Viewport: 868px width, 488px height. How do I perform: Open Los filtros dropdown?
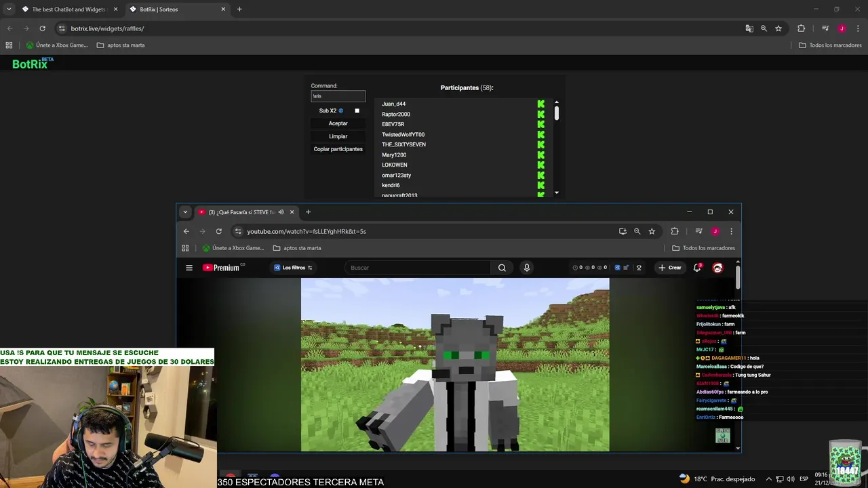click(x=293, y=268)
